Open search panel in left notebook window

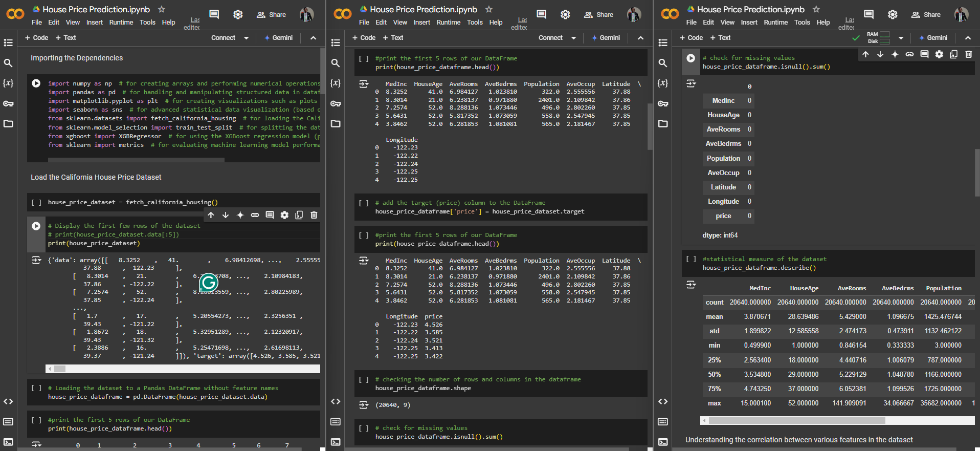[x=8, y=63]
